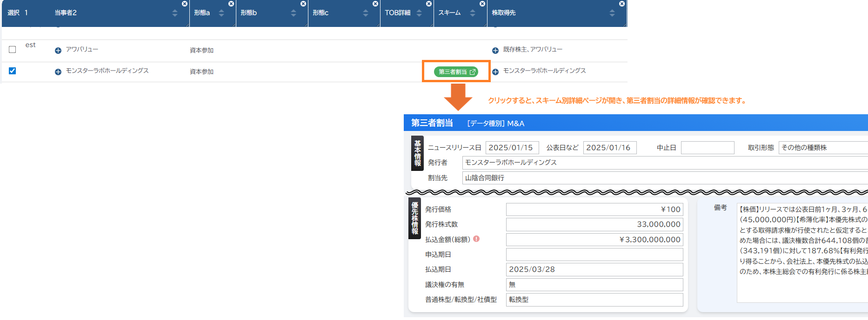Sort the table by スキーム column arrows

point(473,13)
